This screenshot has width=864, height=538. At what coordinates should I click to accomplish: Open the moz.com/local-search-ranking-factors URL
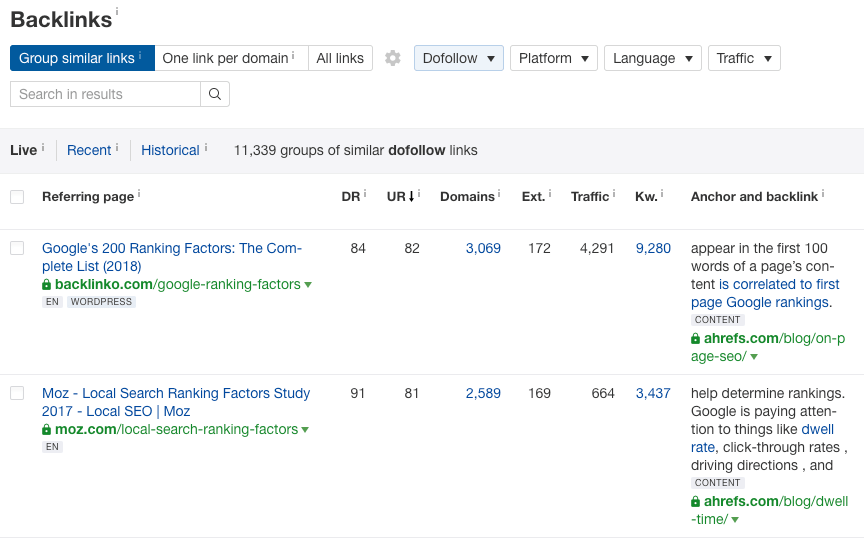pos(176,429)
